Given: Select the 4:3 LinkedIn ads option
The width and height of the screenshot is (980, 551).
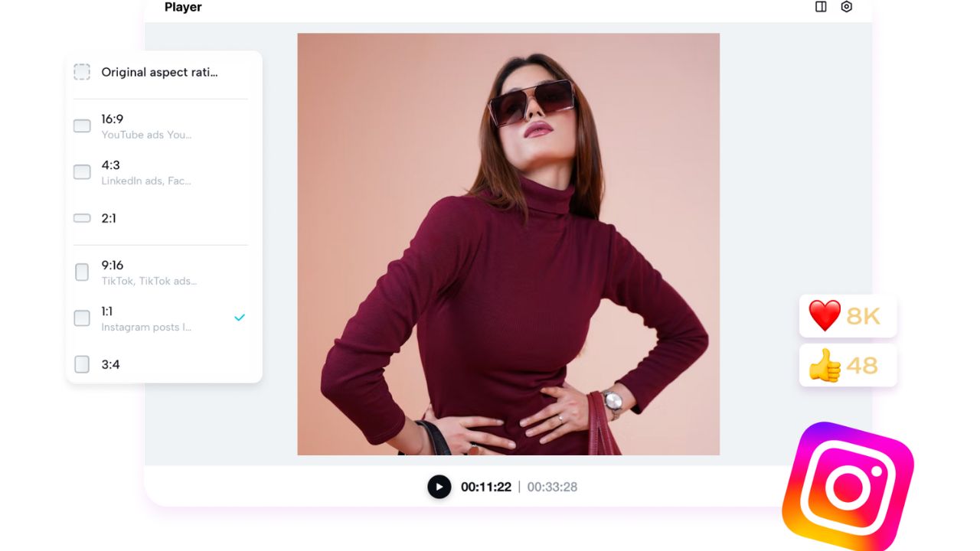Looking at the screenshot, I should tap(82, 171).
